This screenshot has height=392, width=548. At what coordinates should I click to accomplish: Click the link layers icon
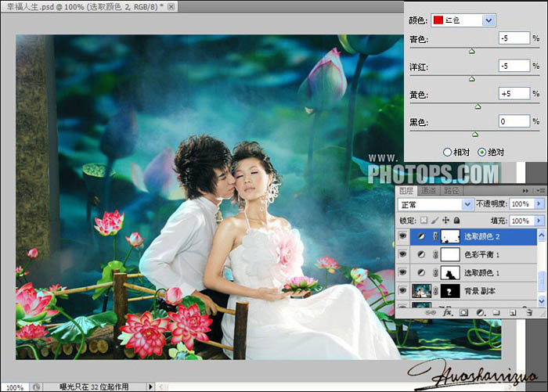[x=430, y=311]
